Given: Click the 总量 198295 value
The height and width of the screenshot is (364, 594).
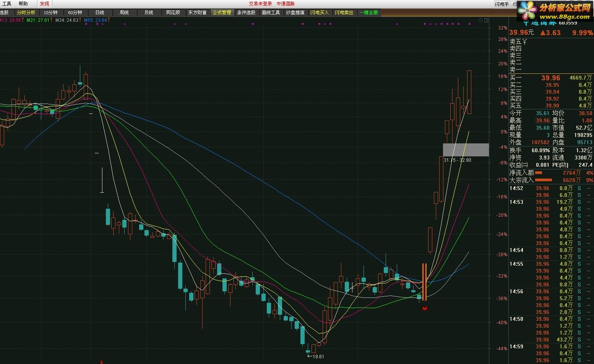Looking at the screenshot, I should tap(583, 135).
